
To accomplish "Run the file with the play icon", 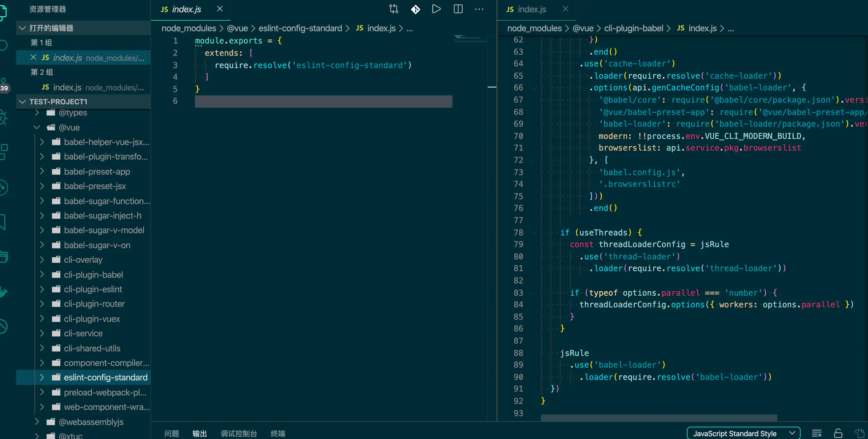I will [436, 9].
